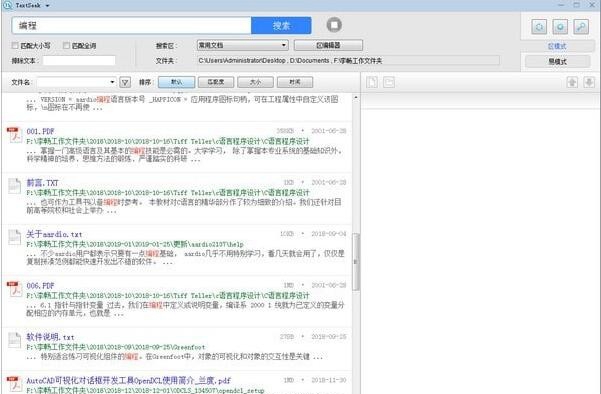Open the TextSeek title menu arrow

tap(48, 6)
